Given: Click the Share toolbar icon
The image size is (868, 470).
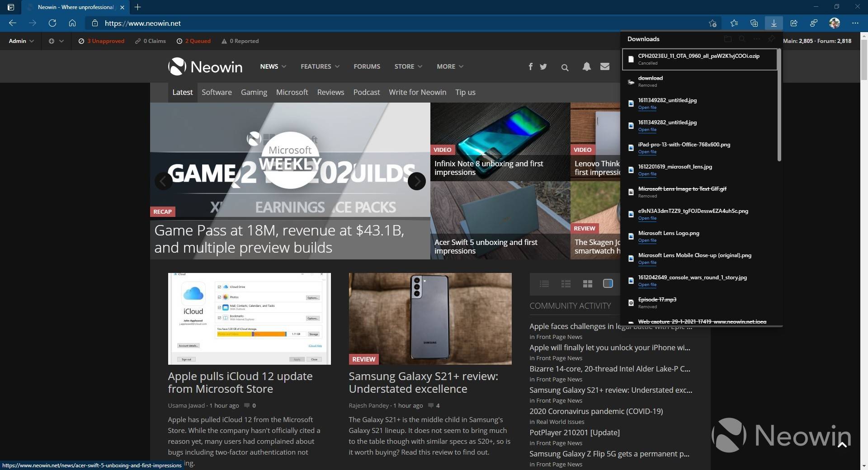Looking at the screenshot, I should [x=794, y=23].
